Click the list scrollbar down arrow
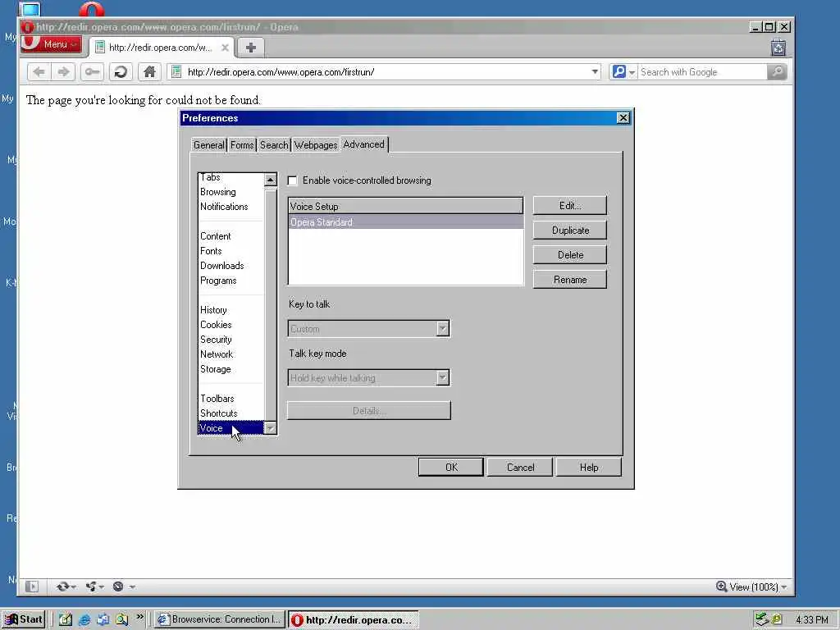Viewport: 840px width, 630px height. [271, 427]
